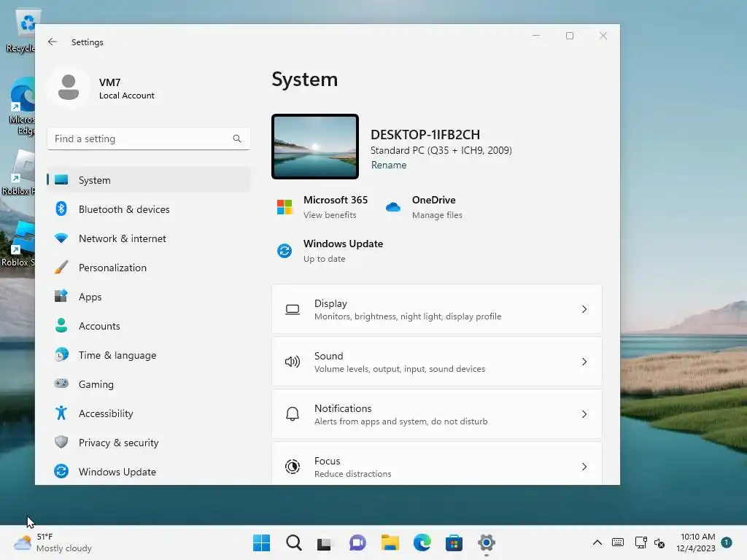Open the Windows Start menu
Screen dimensions: 747x560
coord(261,542)
